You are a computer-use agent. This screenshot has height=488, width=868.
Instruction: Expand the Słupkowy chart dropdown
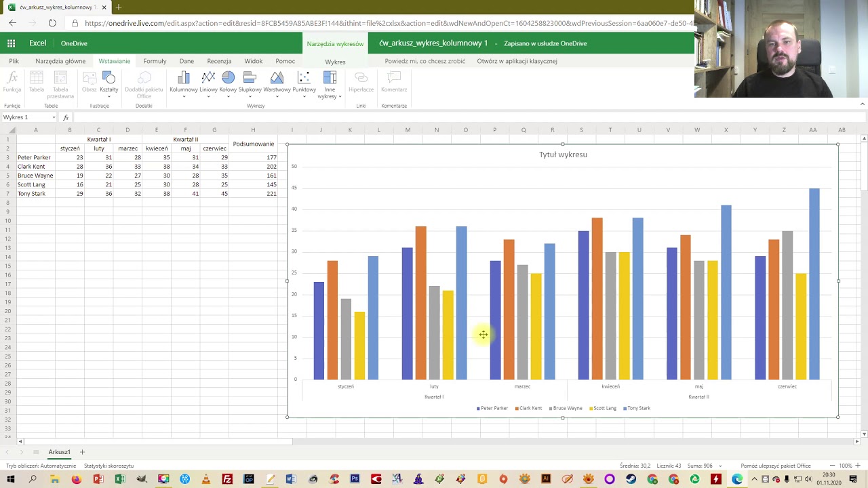[x=250, y=97]
